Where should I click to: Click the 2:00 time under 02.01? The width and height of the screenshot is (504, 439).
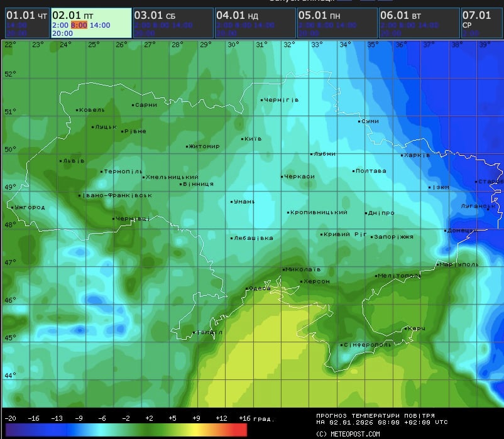(x=60, y=25)
